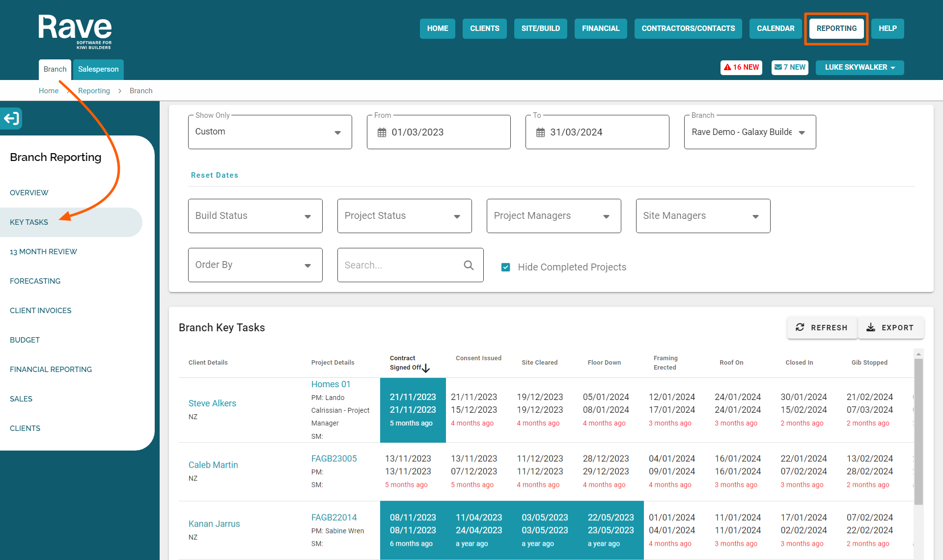Expand the Build Status dropdown
The width and height of the screenshot is (943, 560).
click(x=255, y=216)
